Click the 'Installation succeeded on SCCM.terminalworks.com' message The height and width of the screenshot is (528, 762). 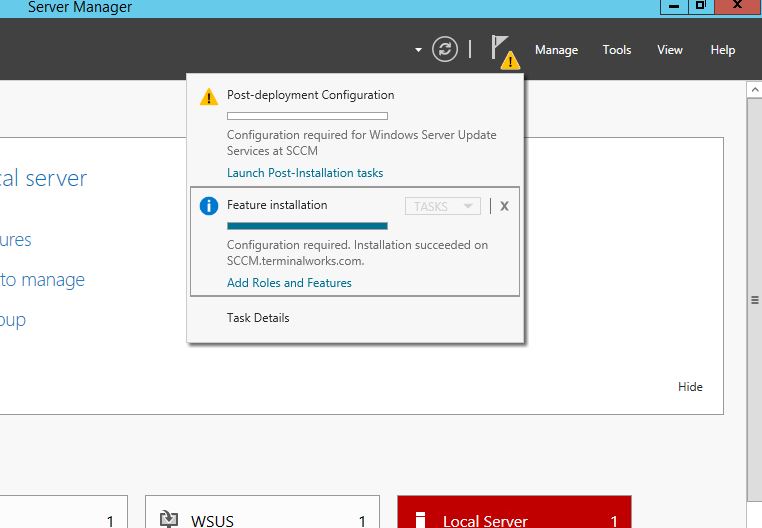click(357, 252)
